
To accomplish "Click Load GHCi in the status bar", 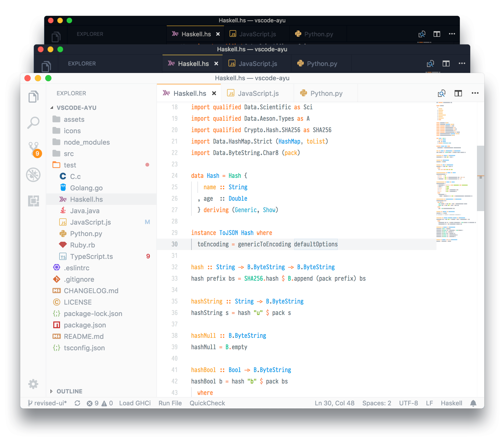I will (135, 403).
